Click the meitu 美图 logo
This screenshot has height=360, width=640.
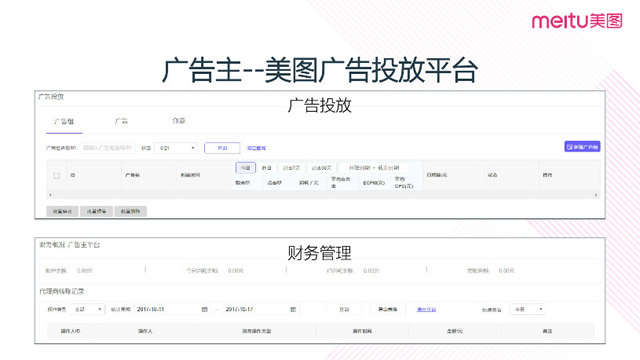click(x=577, y=21)
